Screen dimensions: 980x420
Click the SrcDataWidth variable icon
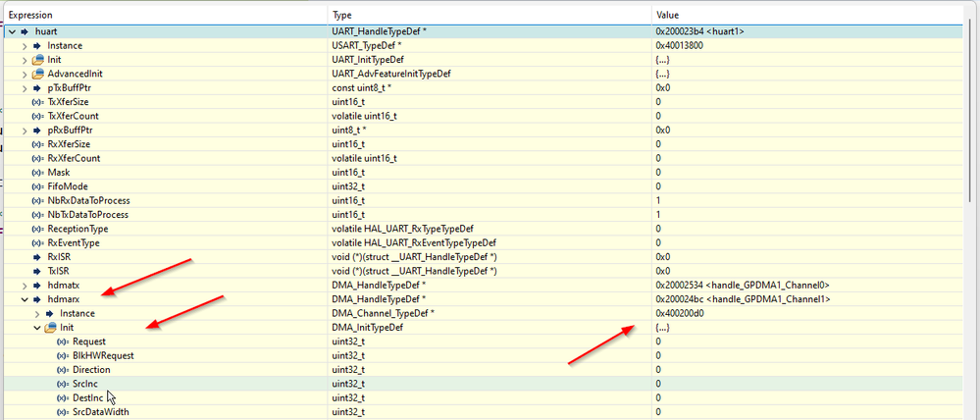(63, 412)
